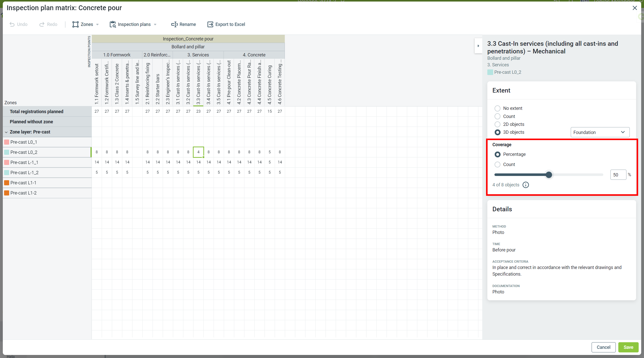Click the Inspection plans clipboard icon

112,24
